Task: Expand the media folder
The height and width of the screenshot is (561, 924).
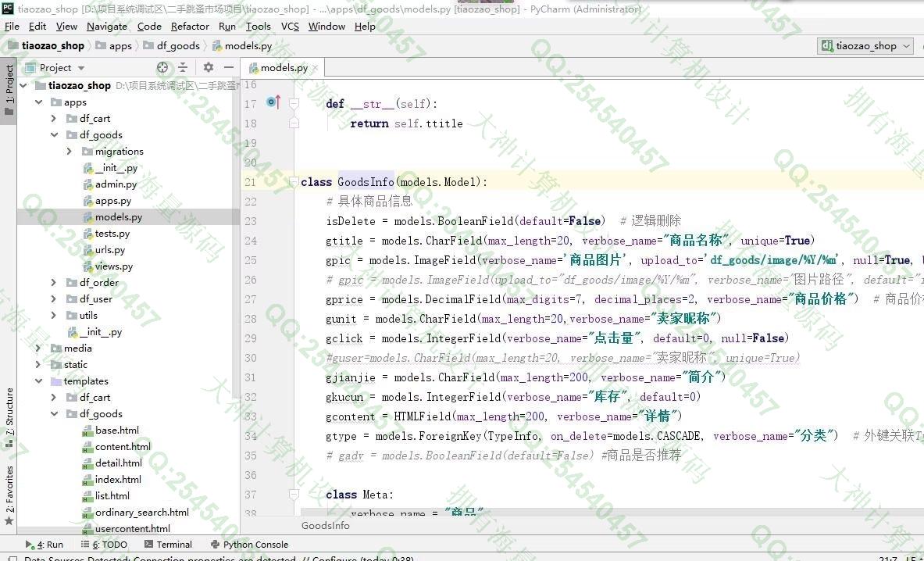Action: click(39, 348)
